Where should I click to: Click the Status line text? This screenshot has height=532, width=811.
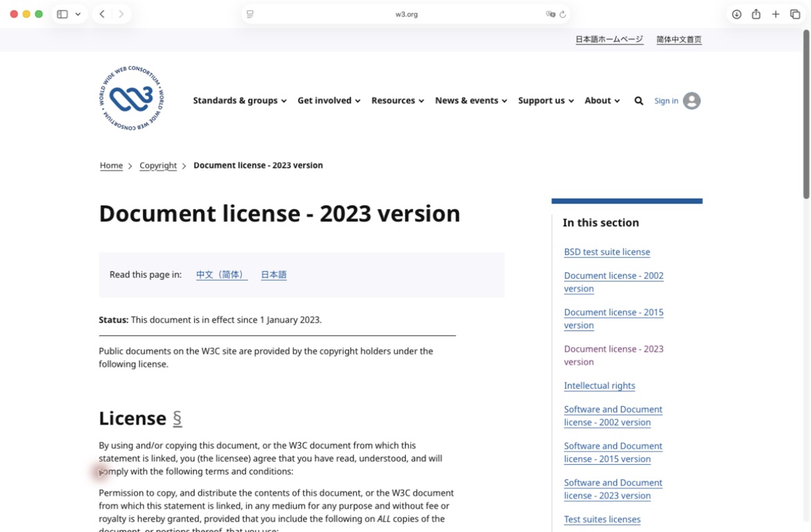(210, 320)
